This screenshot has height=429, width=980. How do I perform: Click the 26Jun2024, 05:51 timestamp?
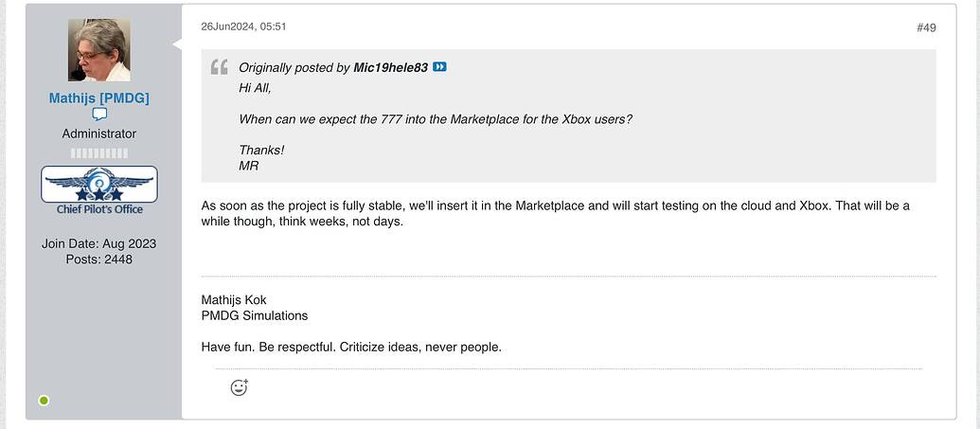point(243,27)
